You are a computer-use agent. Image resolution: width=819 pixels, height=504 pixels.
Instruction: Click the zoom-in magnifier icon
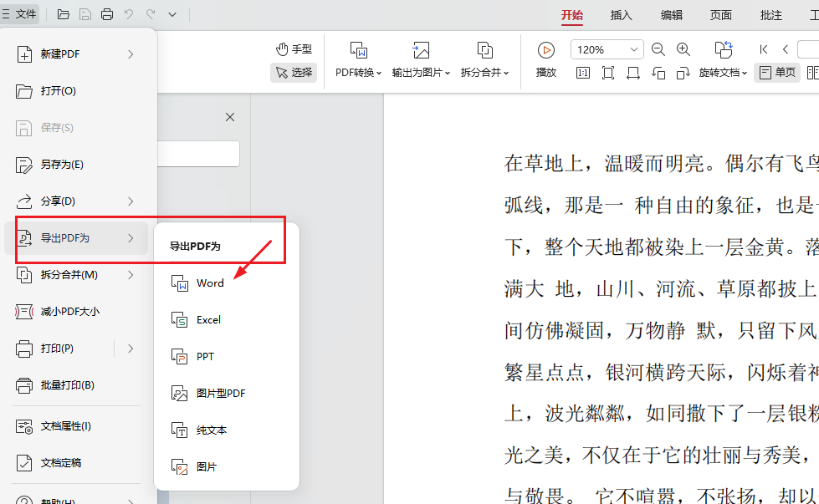point(683,49)
